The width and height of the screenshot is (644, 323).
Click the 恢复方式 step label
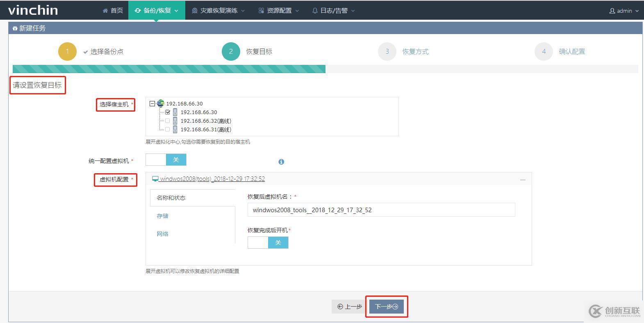click(x=415, y=51)
